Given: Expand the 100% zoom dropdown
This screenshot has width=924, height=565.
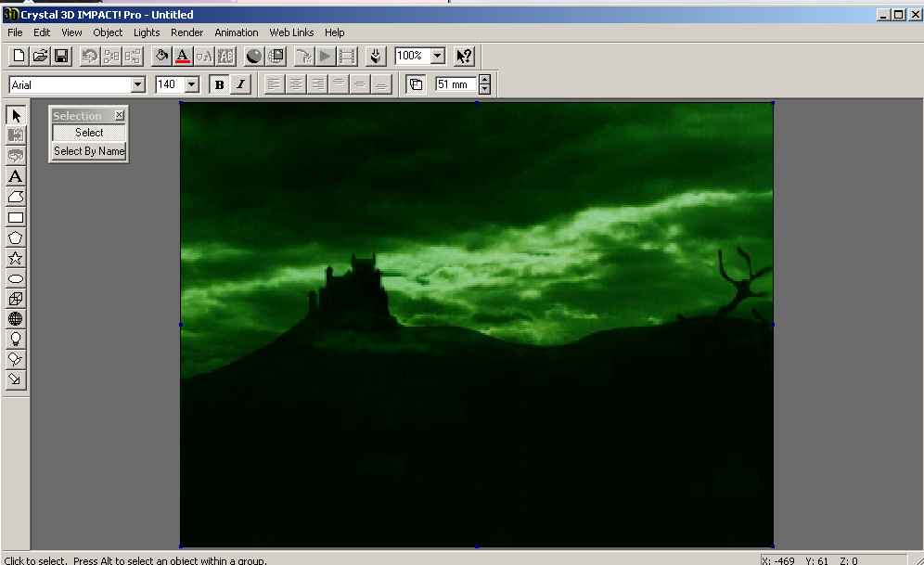Looking at the screenshot, I should [437, 56].
